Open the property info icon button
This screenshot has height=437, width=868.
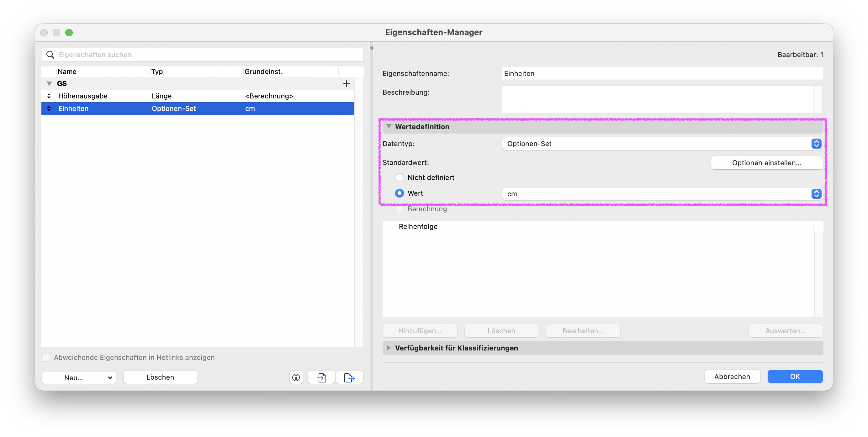tap(296, 377)
